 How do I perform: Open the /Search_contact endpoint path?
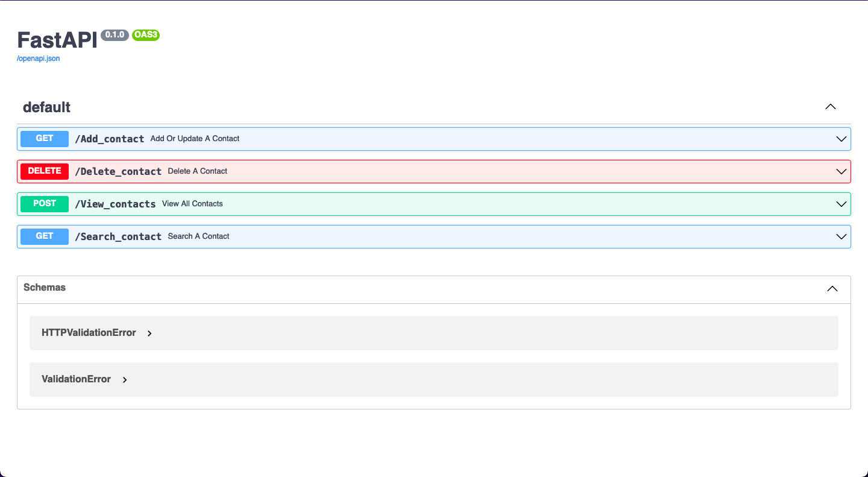118,236
